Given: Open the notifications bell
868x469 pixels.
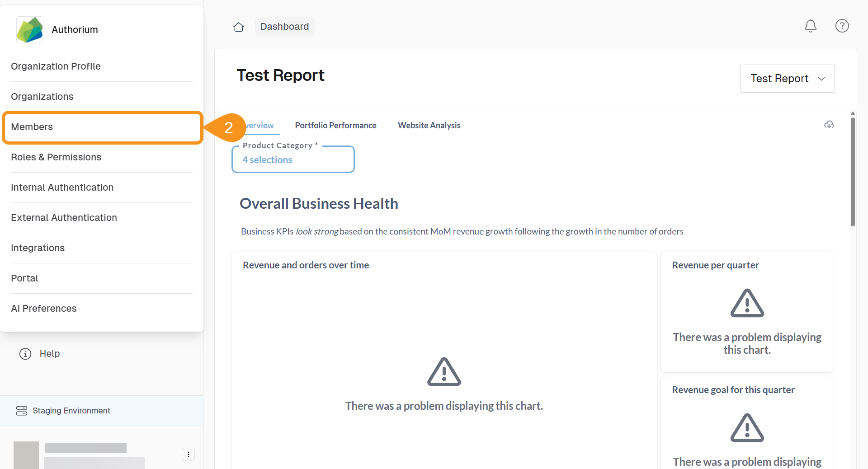Looking at the screenshot, I should pyautogui.click(x=810, y=26).
